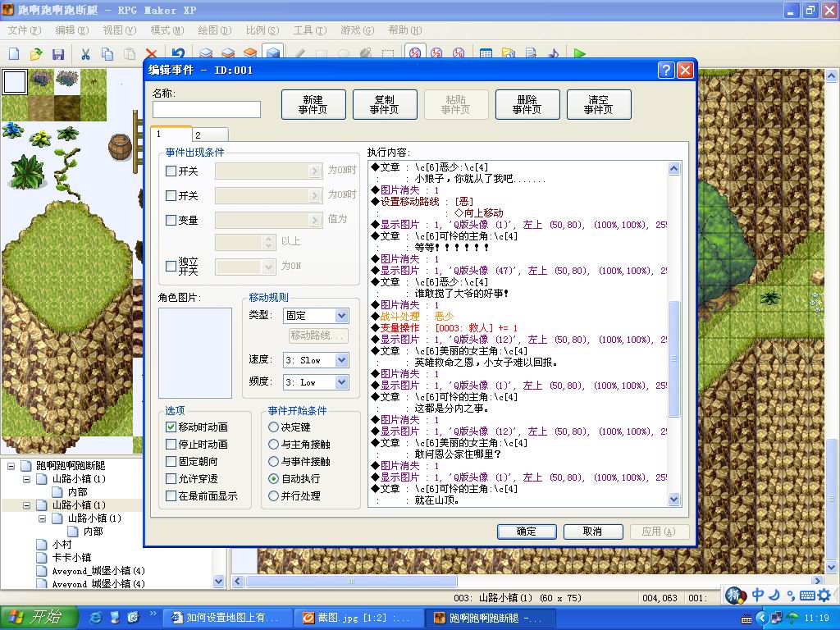Set map zoom to 1/4 scale icon
The image size is (840, 630).
459,53
